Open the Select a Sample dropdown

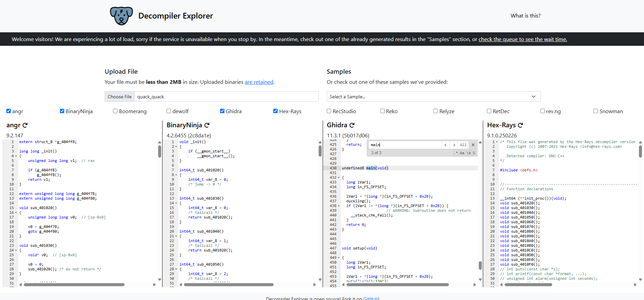(x=433, y=97)
